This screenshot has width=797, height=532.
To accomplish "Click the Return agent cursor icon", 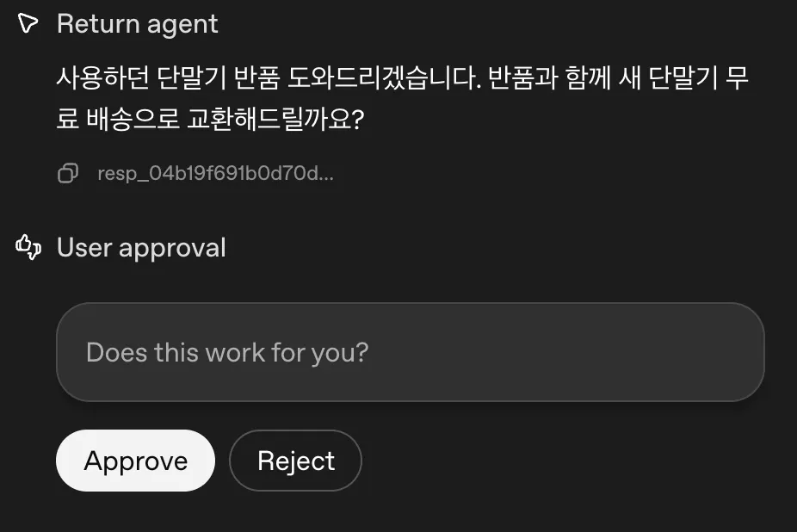I will (28, 23).
